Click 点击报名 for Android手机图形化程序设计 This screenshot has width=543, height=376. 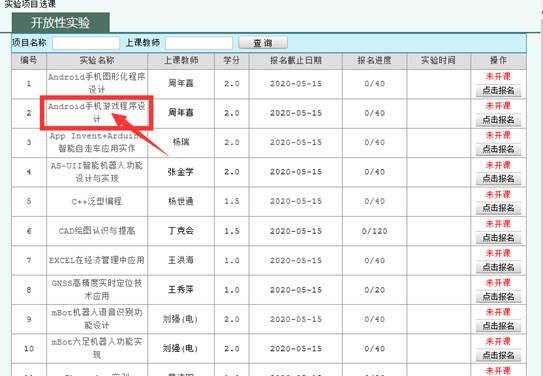[x=498, y=91]
